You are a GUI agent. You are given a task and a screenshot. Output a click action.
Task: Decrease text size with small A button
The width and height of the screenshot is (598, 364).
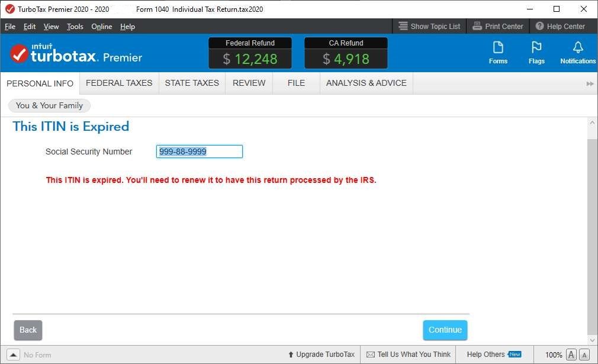(x=584, y=355)
